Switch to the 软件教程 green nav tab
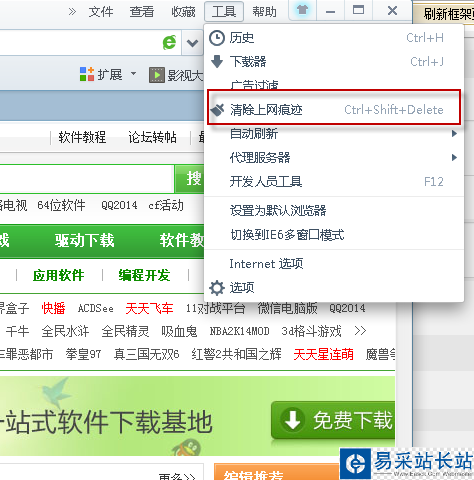The height and width of the screenshot is (480, 474). [x=182, y=240]
